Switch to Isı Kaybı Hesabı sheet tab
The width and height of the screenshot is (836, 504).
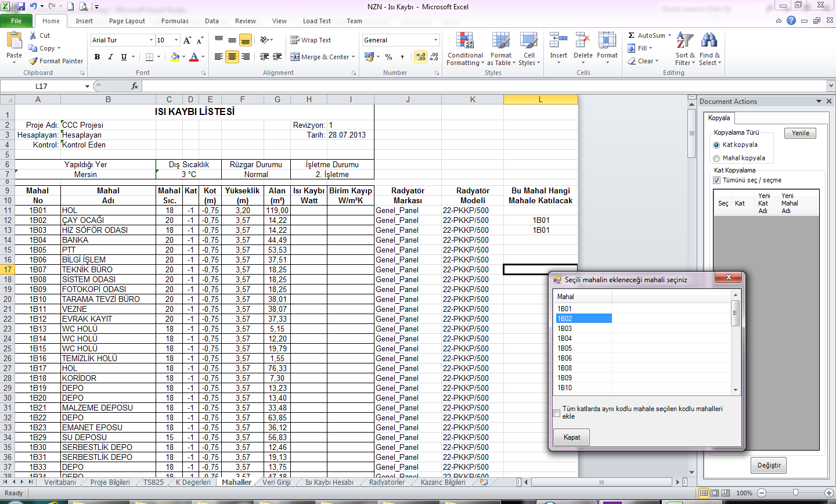click(x=329, y=483)
